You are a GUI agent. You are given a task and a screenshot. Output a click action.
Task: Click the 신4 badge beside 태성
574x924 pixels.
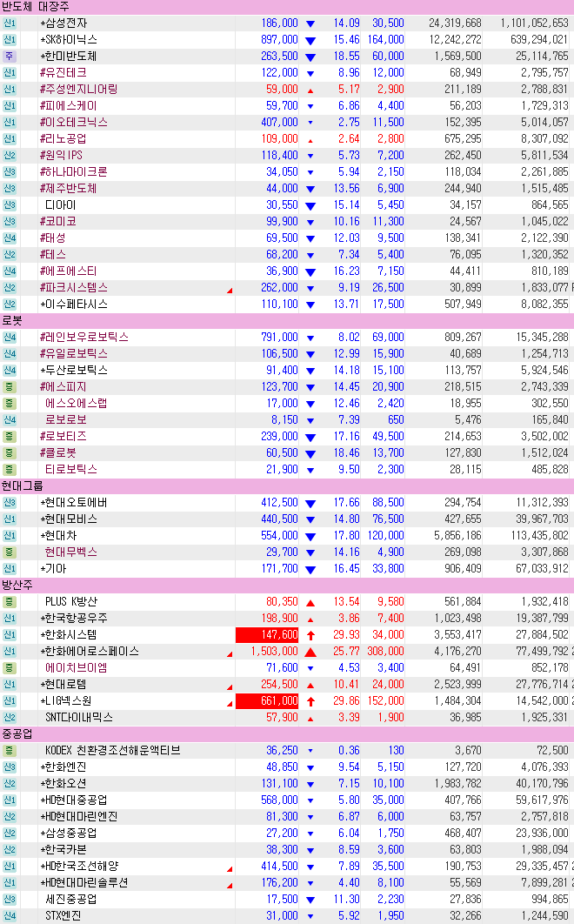(x=10, y=238)
